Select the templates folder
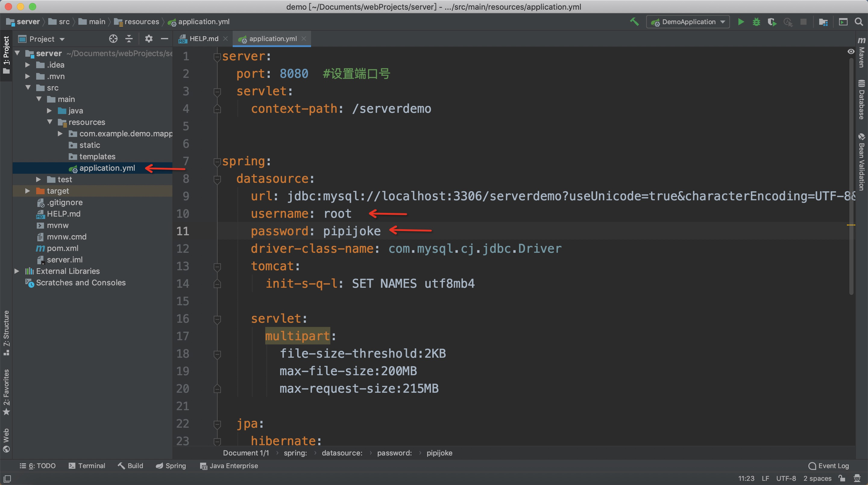 [97, 157]
